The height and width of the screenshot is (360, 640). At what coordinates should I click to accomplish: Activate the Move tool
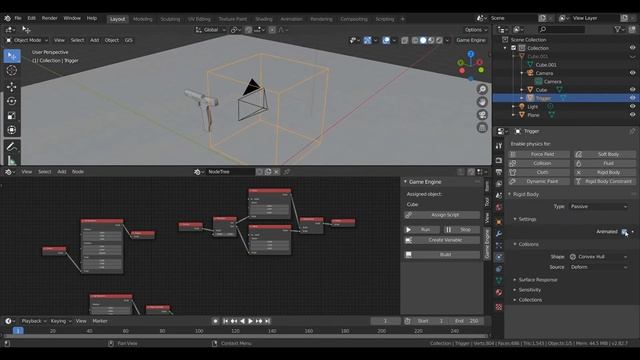[x=11, y=87]
